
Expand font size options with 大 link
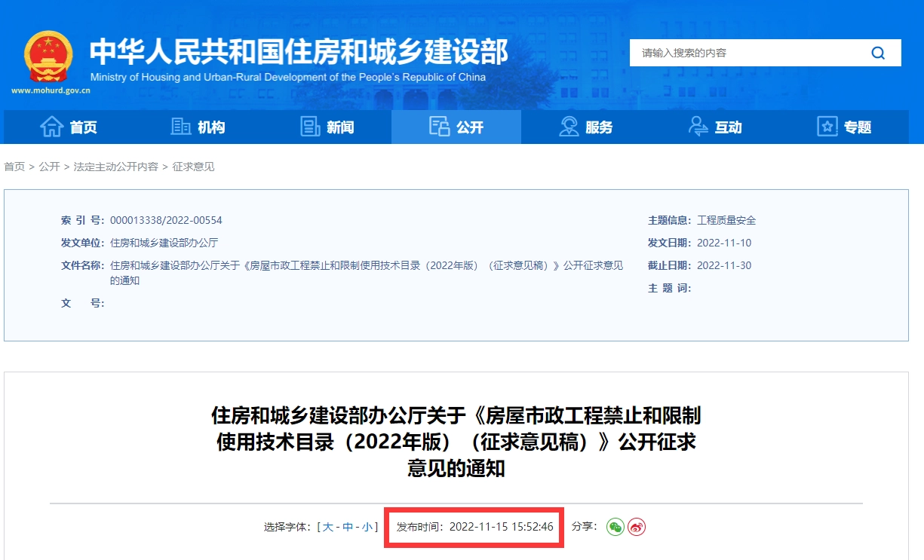tap(327, 528)
